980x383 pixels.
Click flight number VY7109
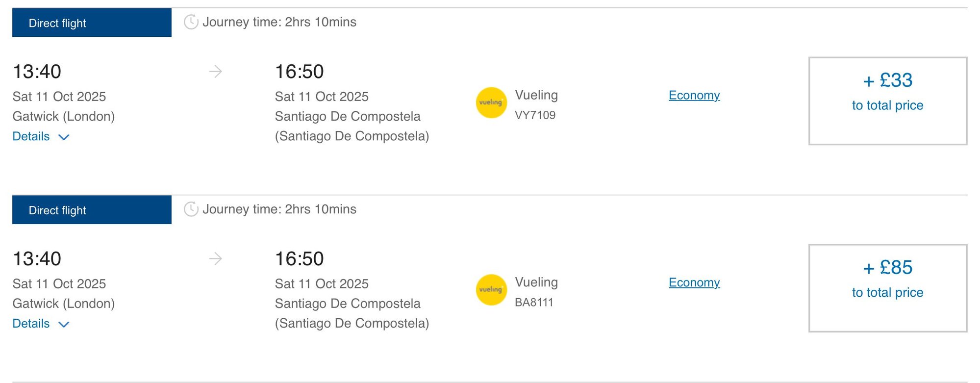(x=535, y=115)
